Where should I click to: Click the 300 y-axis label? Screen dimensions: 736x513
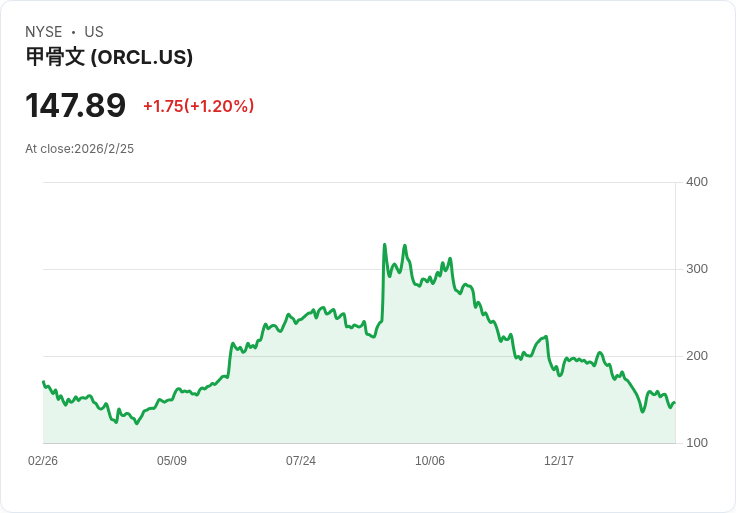click(697, 269)
